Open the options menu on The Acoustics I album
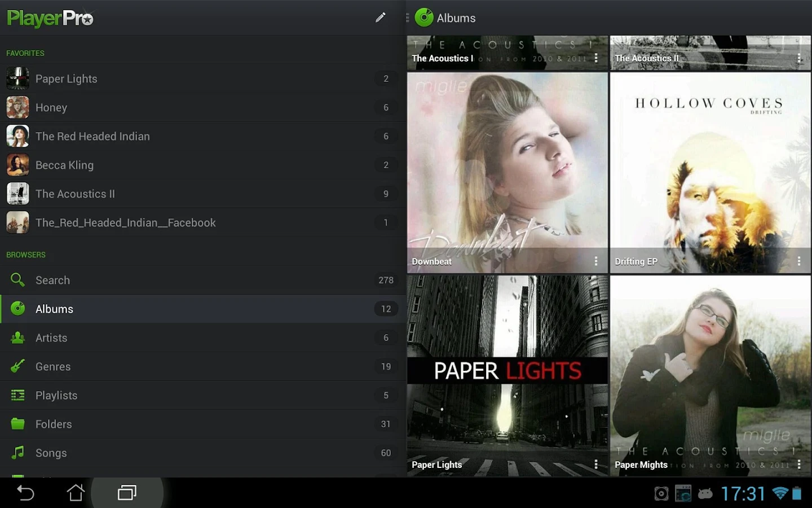This screenshot has height=508, width=812. pos(597,58)
